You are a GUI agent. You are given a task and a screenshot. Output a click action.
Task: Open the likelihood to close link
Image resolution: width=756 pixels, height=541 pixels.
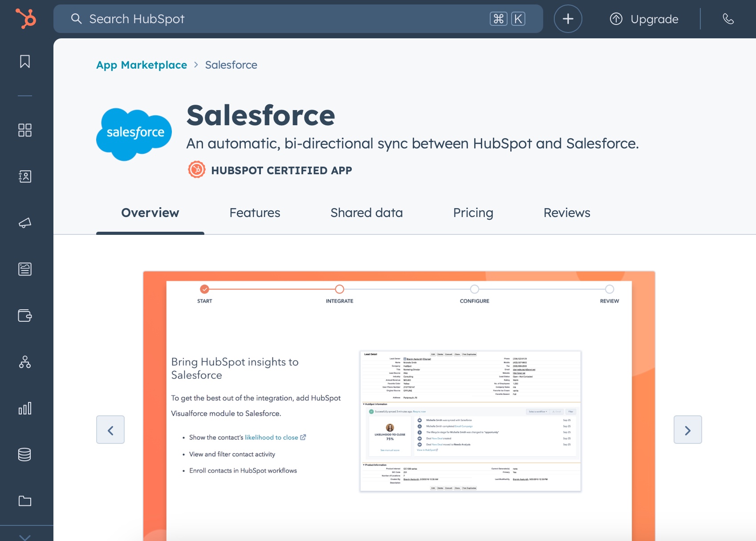click(x=271, y=437)
